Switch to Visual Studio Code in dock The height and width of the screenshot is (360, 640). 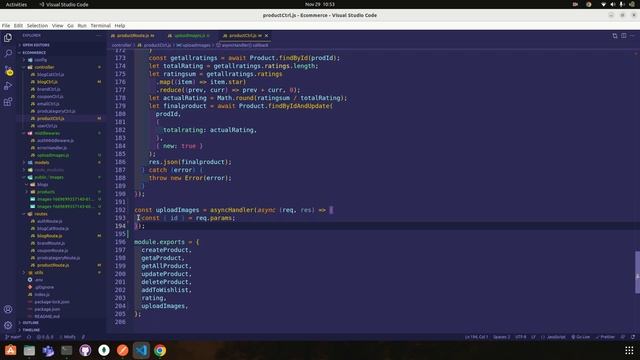pyautogui.click(x=141, y=350)
